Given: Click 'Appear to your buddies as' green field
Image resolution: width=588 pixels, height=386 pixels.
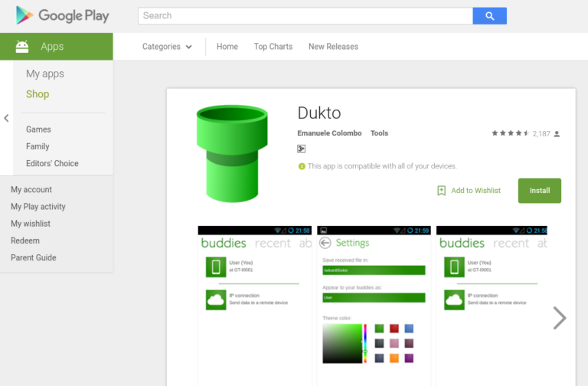Looking at the screenshot, I should (x=374, y=297).
